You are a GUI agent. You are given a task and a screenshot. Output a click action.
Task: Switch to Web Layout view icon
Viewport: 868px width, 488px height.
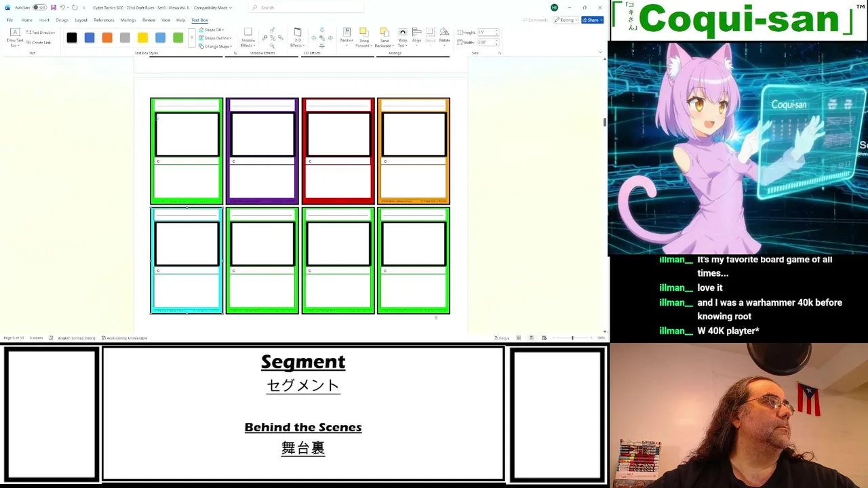(x=544, y=338)
